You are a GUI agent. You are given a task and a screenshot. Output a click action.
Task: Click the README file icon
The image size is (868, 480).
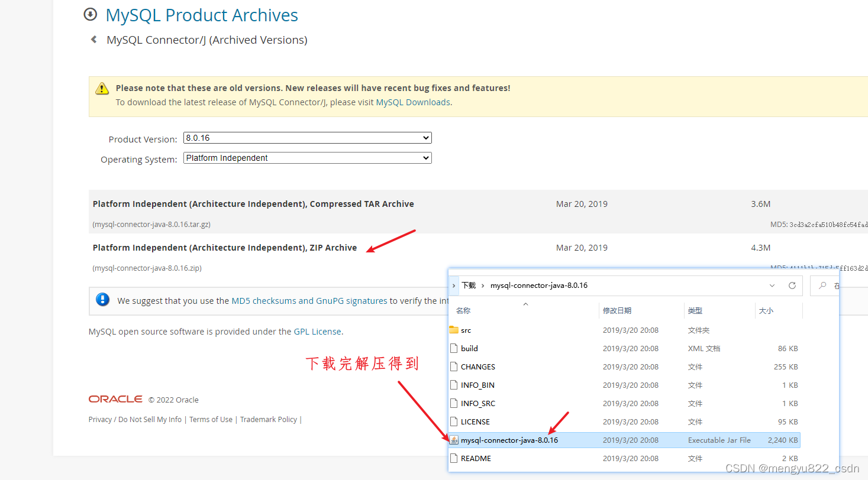(x=454, y=458)
